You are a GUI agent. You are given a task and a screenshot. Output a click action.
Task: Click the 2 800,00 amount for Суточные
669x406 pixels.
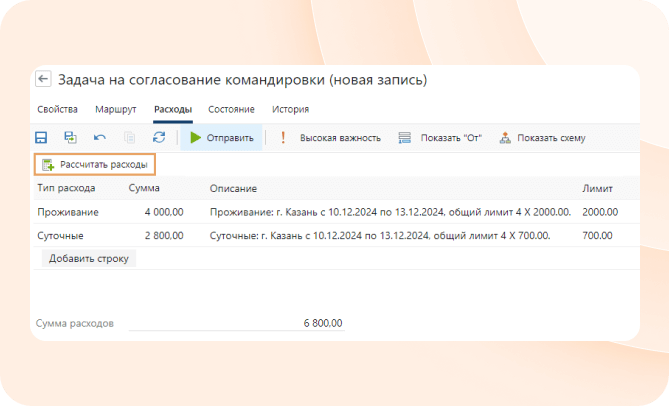(163, 236)
